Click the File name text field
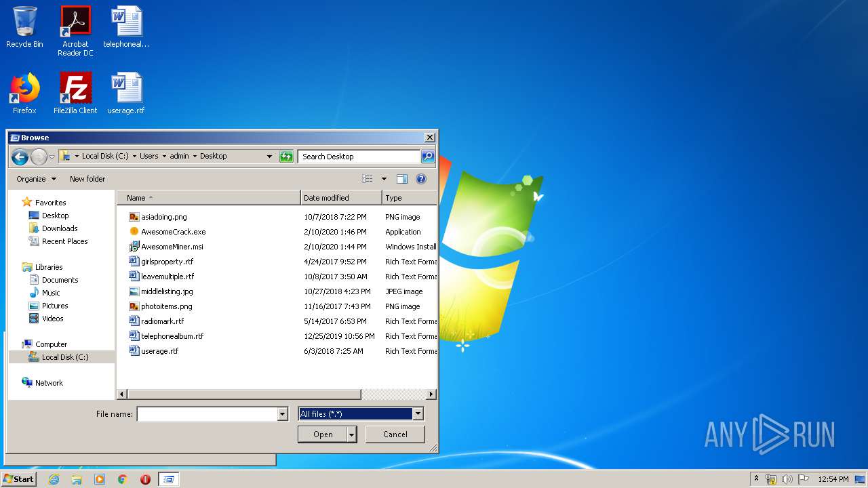The image size is (868, 488). (x=207, y=414)
